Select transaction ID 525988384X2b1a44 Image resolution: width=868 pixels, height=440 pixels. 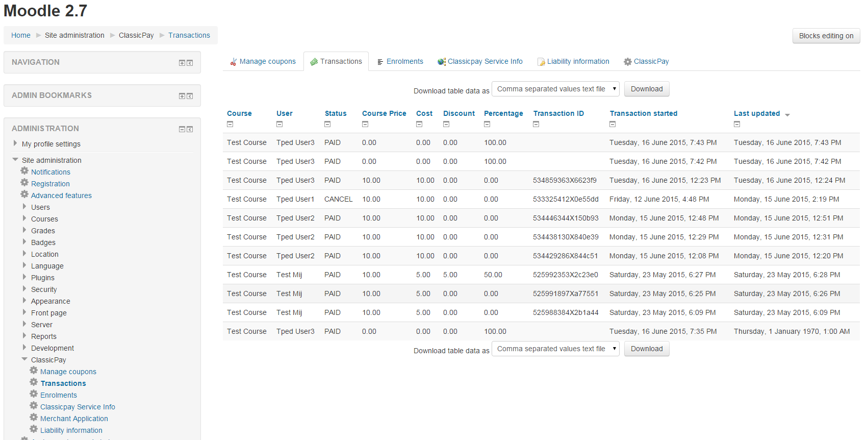pos(566,312)
